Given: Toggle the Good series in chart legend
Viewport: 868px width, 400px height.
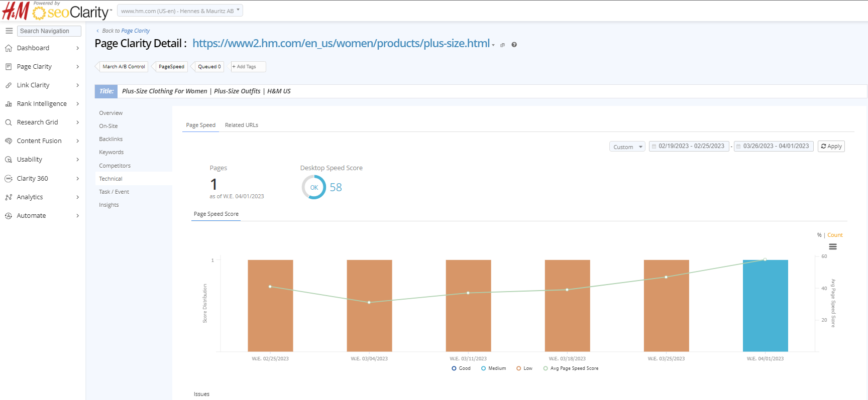Looking at the screenshot, I should pos(461,368).
